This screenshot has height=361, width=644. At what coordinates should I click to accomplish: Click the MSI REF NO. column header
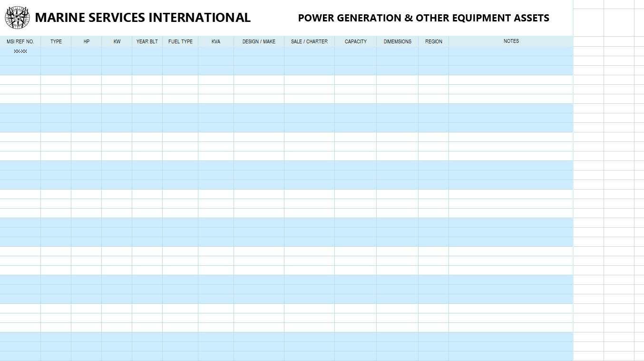coord(20,41)
